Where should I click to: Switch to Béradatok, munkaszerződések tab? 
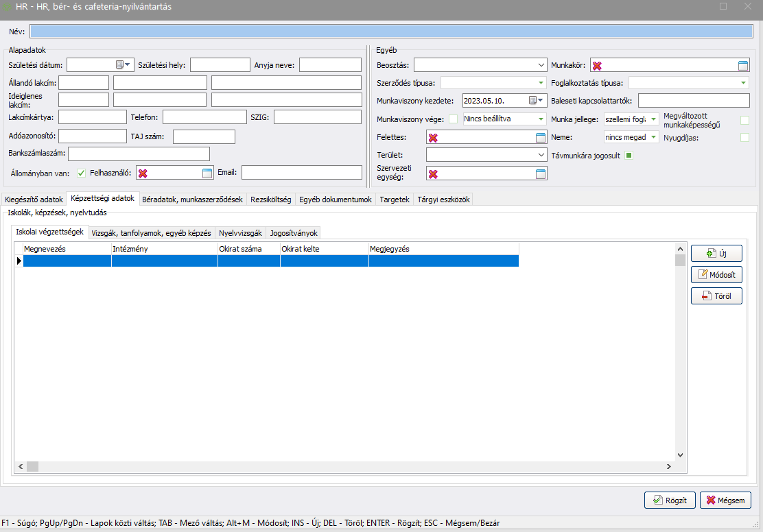click(192, 199)
